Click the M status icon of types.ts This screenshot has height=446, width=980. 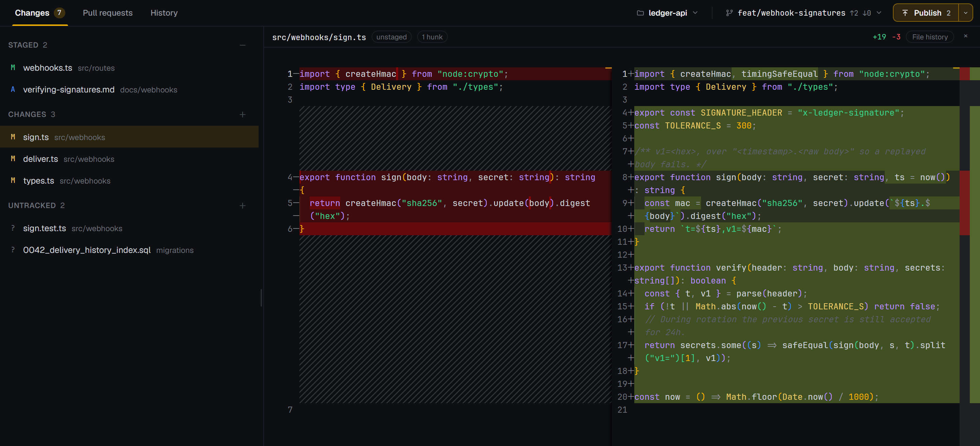[13, 181]
